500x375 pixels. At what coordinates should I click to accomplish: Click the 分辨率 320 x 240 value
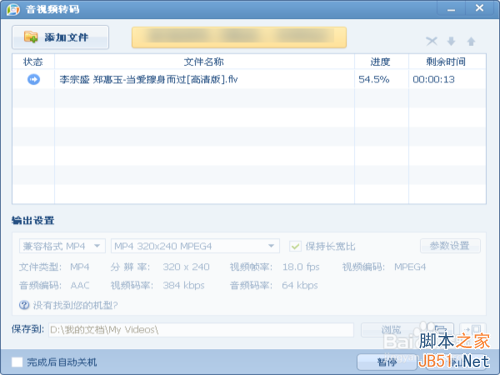click(186, 267)
